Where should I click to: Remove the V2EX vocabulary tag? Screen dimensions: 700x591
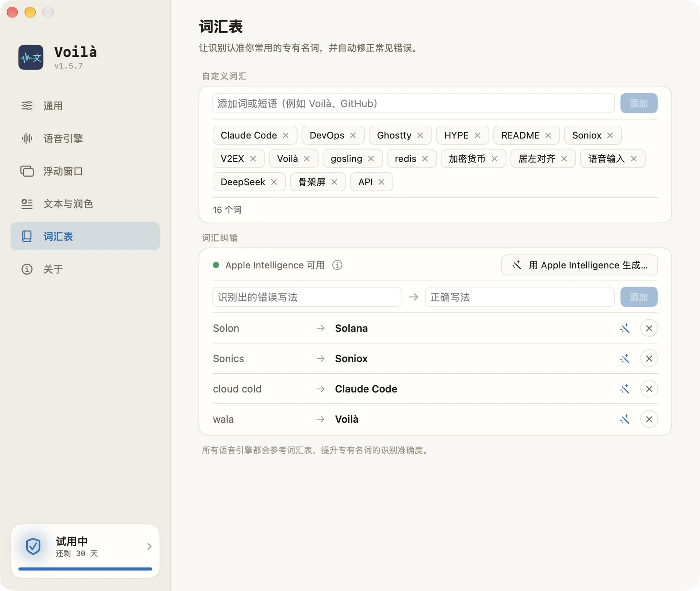[253, 159]
